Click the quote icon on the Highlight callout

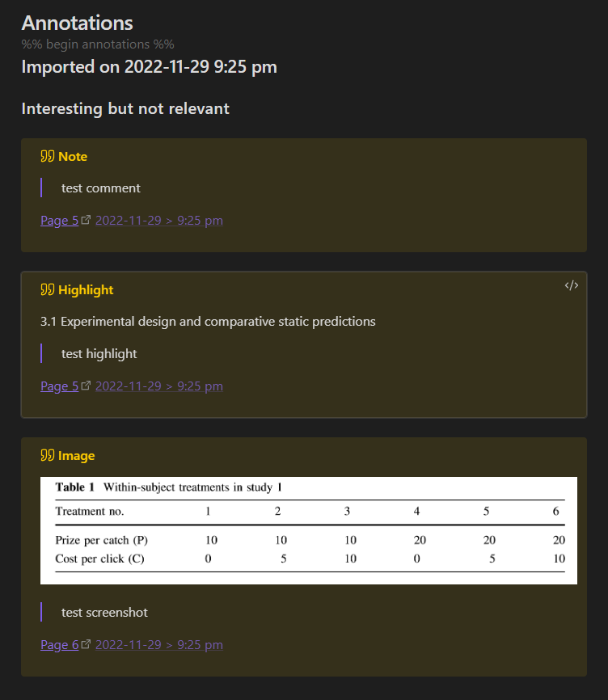47,289
